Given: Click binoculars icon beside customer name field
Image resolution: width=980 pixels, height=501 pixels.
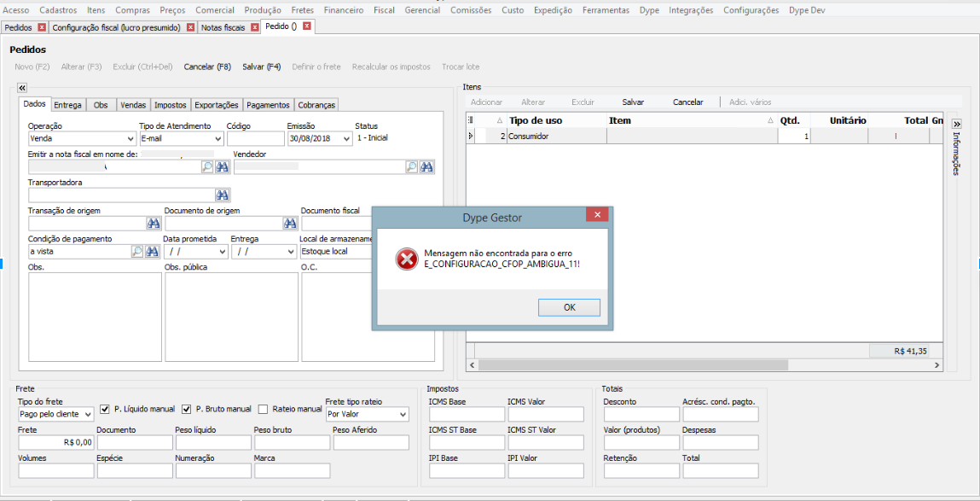Looking at the screenshot, I should coord(222,167).
